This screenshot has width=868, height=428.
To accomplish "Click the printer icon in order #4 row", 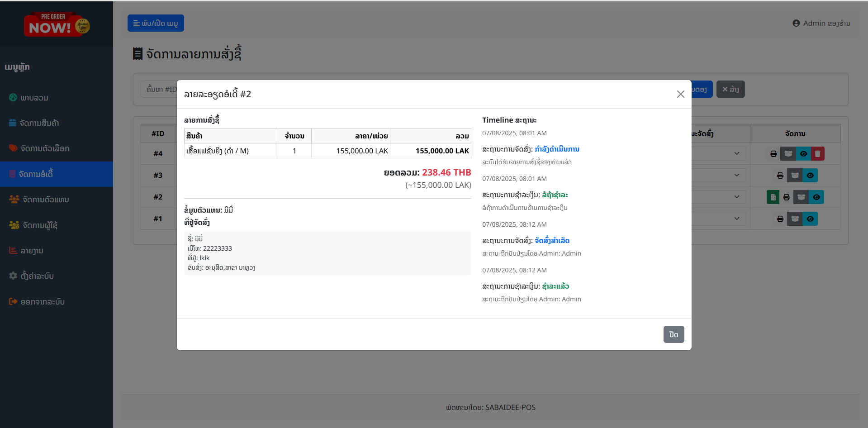I will pos(773,154).
